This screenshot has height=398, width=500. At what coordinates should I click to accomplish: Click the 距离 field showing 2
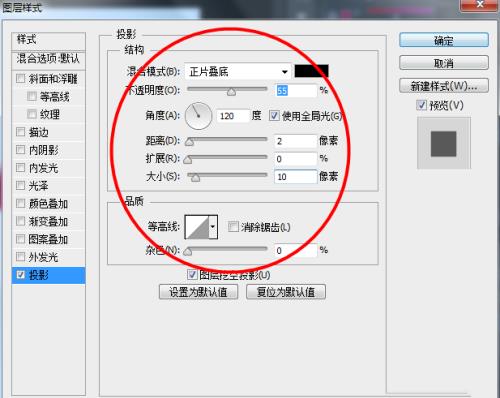(x=295, y=141)
